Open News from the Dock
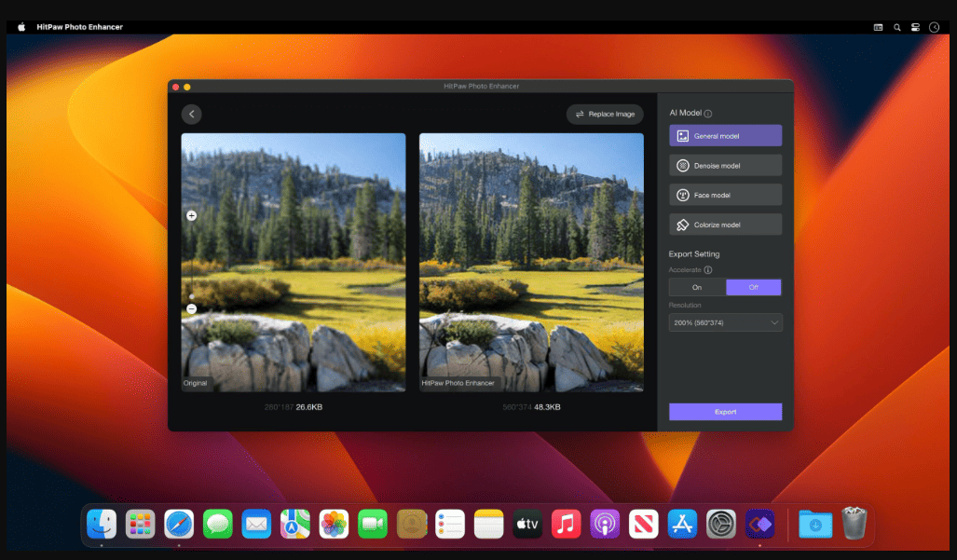Image resolution: width=957 pixels, height=560 pixels. [x=644, y=524]
